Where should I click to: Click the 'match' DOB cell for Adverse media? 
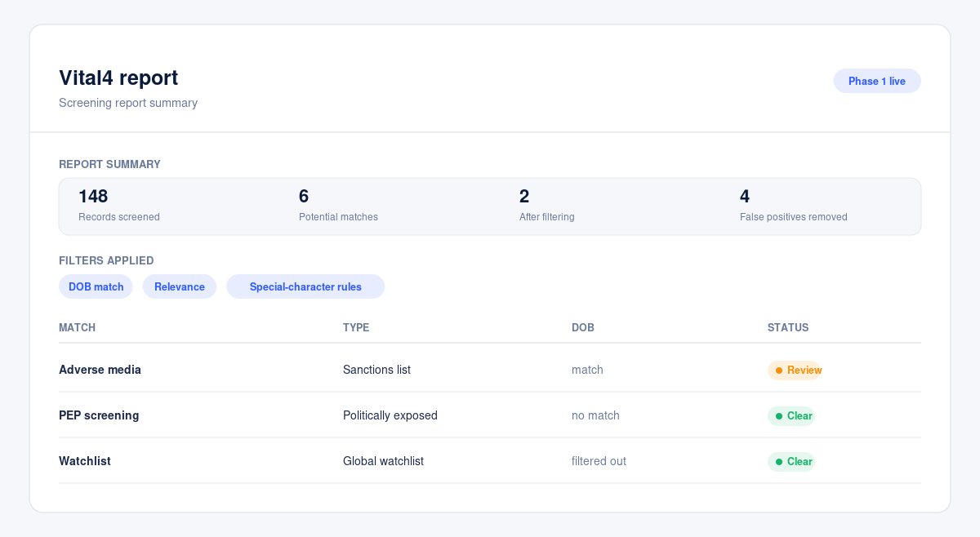[x=587, y=370]
